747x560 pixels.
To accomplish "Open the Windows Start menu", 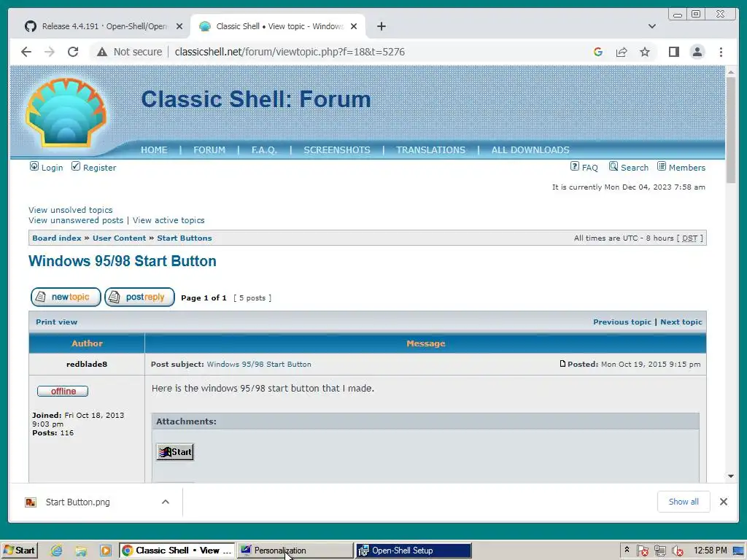I will point(19,551).
